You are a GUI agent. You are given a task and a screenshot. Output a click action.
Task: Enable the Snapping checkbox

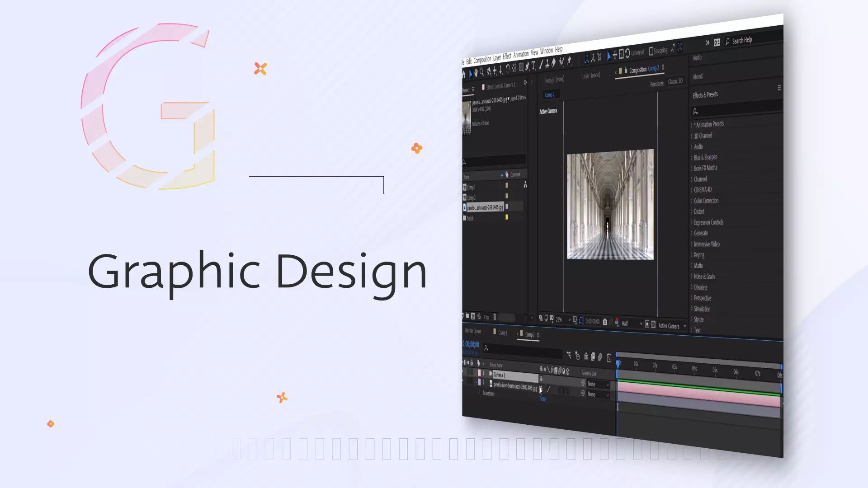pyautogui.click(x=651, y=51)
